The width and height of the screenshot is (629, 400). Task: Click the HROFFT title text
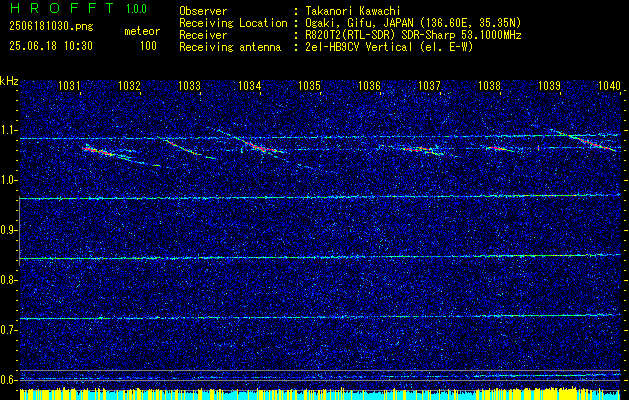point(63,8)
